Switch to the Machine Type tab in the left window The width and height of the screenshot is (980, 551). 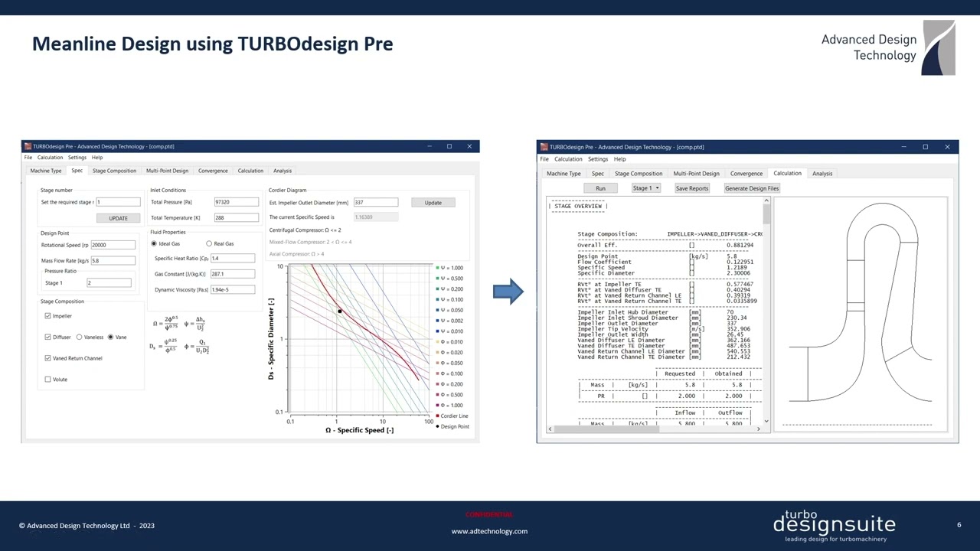46,171
